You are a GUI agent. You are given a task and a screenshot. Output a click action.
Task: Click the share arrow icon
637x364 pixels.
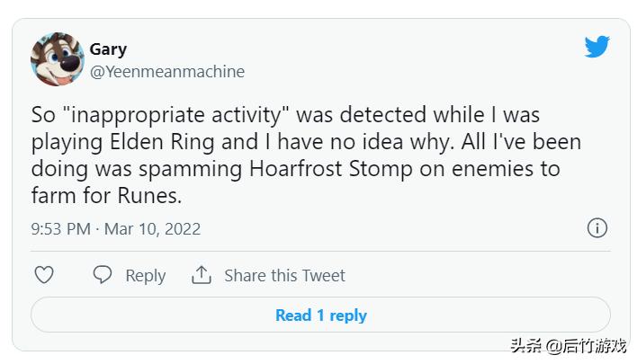[x=202, y=275]
